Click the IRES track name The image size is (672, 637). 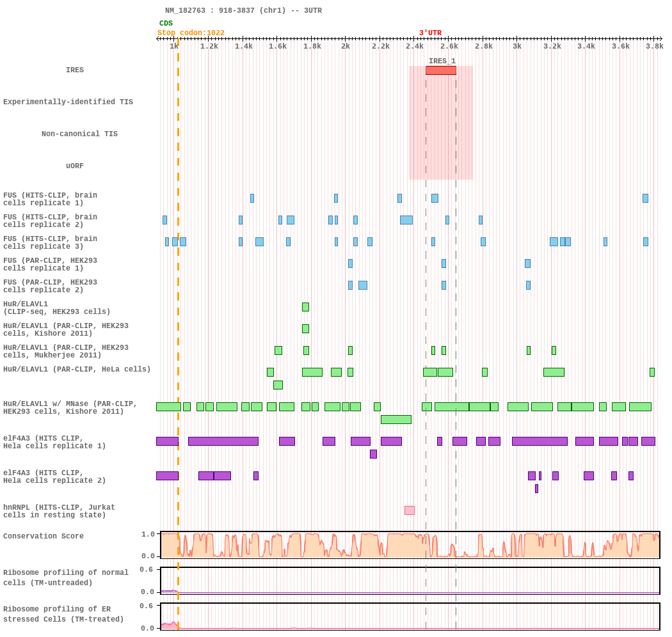(x=75, y=70)
